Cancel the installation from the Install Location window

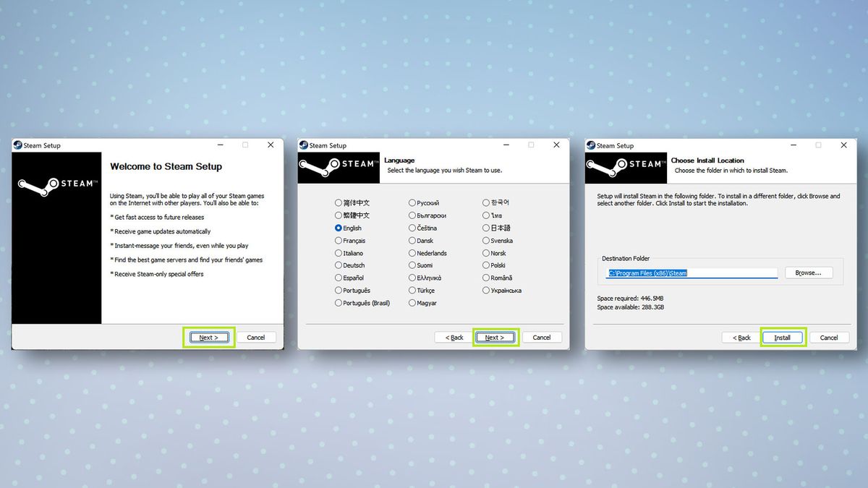[x=830, y=337]
